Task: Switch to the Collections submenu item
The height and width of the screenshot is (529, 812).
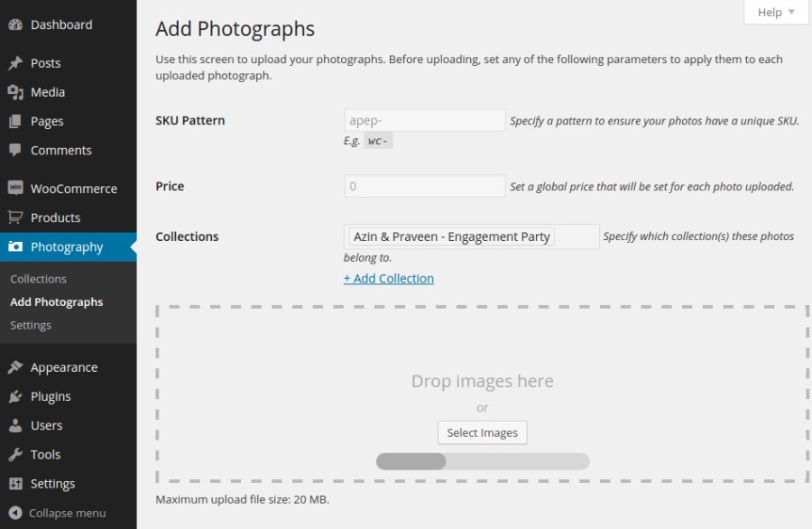Action: point(38,279)
